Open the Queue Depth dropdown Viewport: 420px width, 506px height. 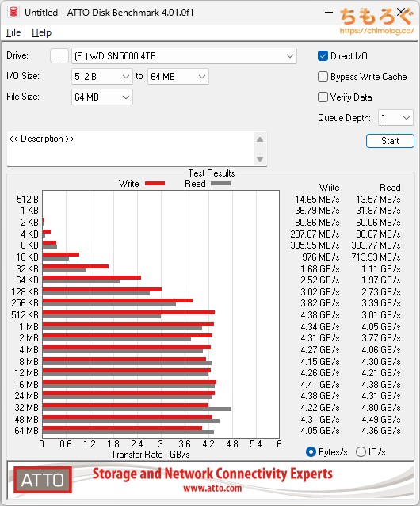(395, 118)
